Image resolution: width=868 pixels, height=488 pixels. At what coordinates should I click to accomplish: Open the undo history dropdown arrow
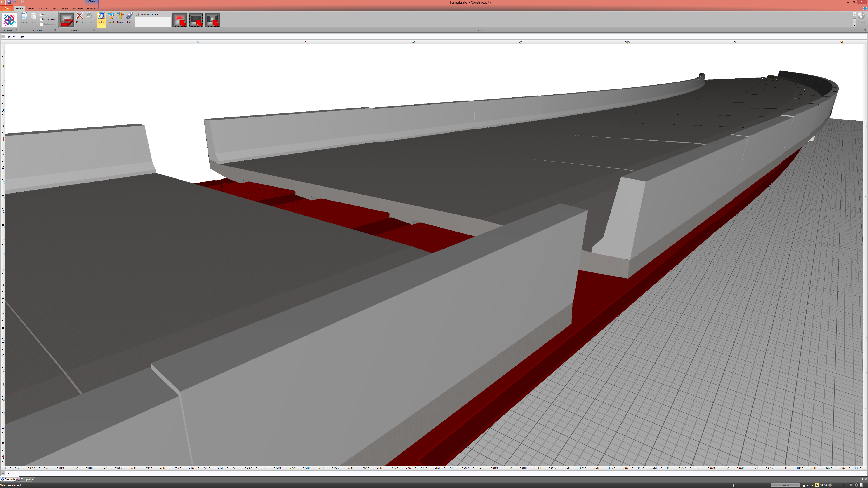tap(18, 2)
